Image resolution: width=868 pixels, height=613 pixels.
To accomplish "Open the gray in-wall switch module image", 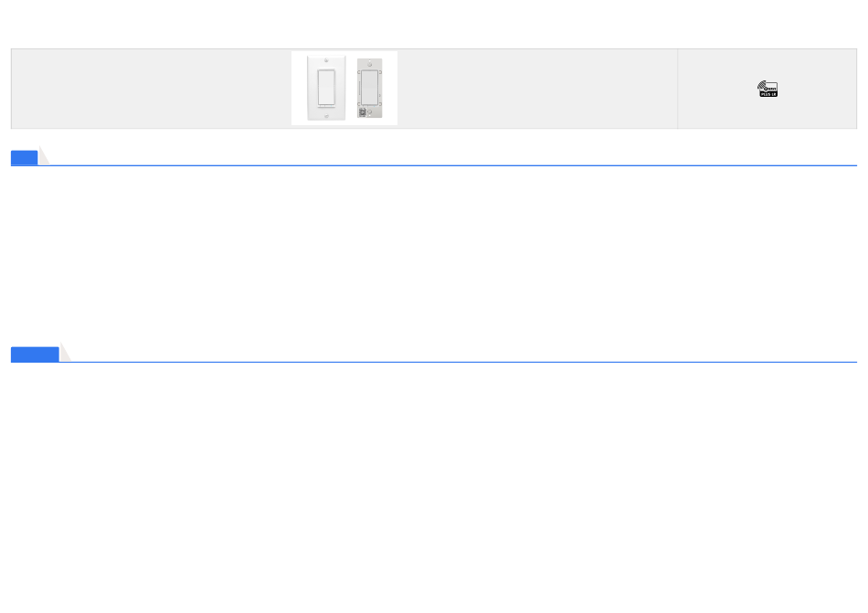I will point(370,88).
